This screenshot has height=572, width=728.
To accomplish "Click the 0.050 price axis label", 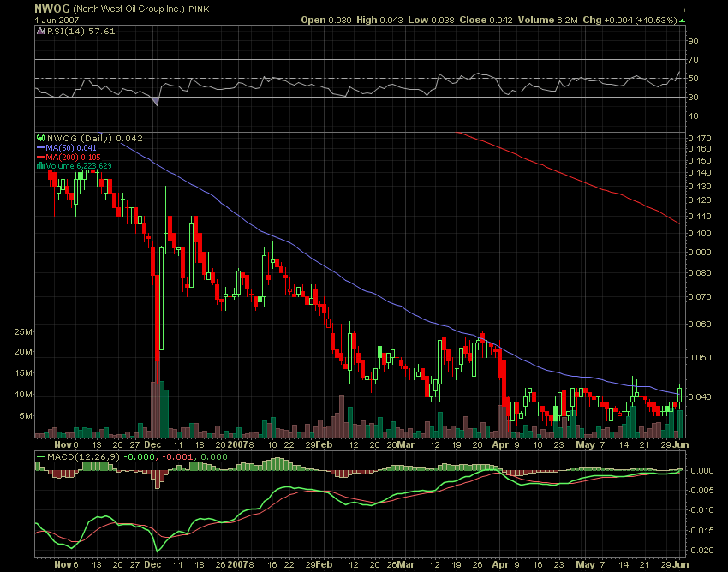I will pos(700,358).
